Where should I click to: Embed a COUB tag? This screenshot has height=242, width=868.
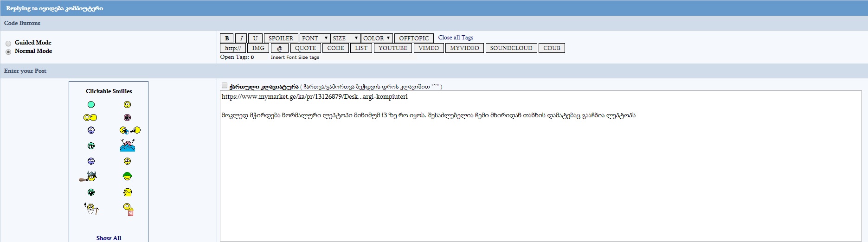click(552, 48)
